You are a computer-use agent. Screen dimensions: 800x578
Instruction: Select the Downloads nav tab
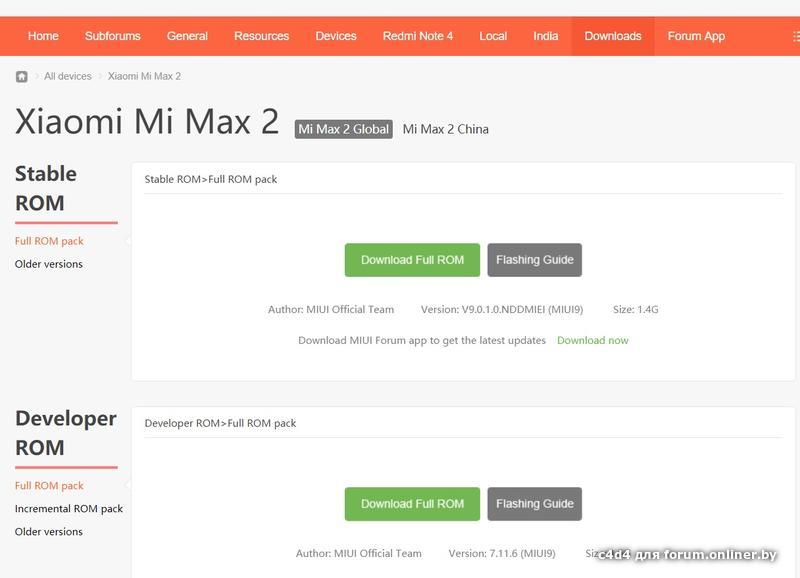613,36
